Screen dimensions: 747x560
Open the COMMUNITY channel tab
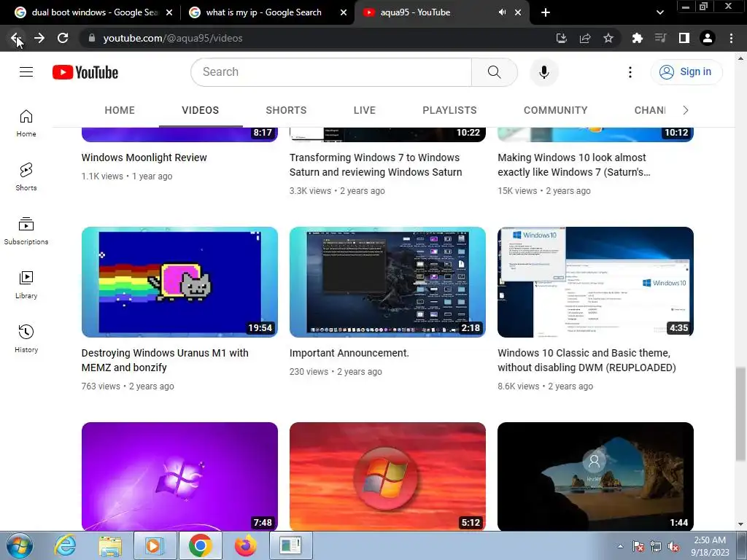pyautogui.click(x=555, y=110)
